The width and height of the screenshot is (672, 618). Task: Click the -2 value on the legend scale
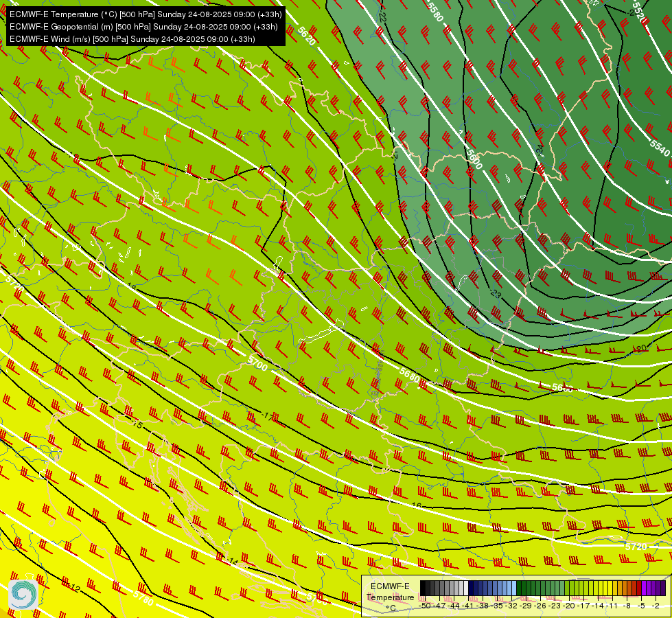(x=656, y=606)
